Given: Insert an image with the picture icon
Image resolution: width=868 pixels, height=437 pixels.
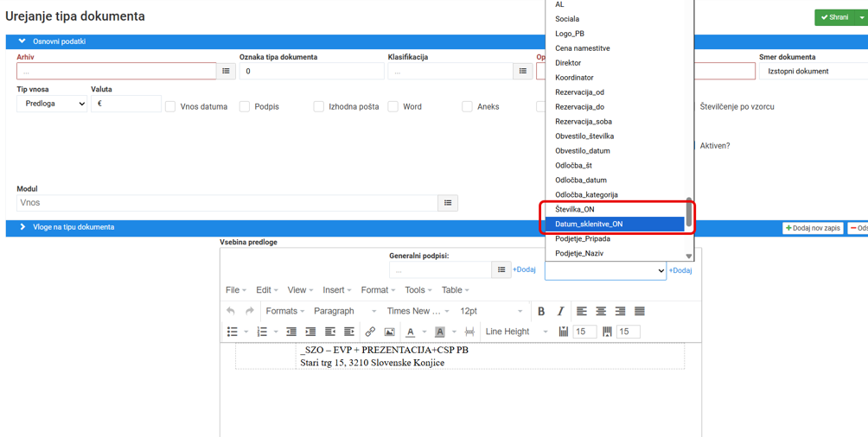Looking at the screenshot, I should (390, 332).
